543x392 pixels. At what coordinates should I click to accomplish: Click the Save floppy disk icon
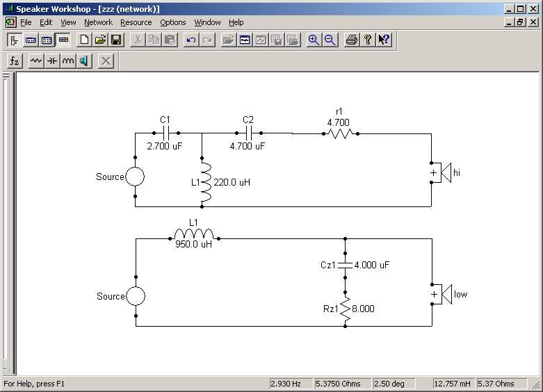pos(116,40)
